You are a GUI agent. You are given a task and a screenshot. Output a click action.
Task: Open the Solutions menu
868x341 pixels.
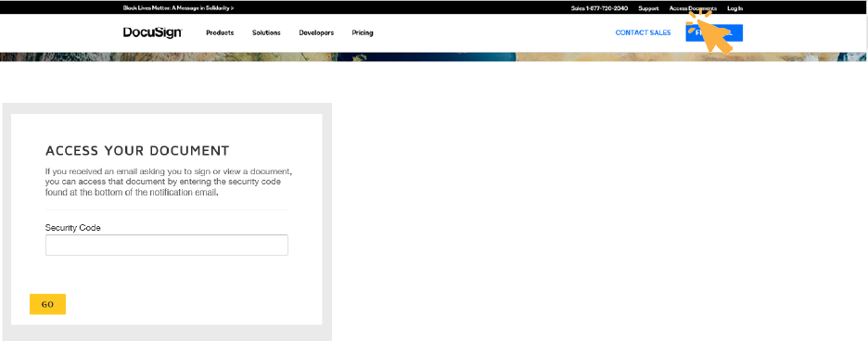266,32
